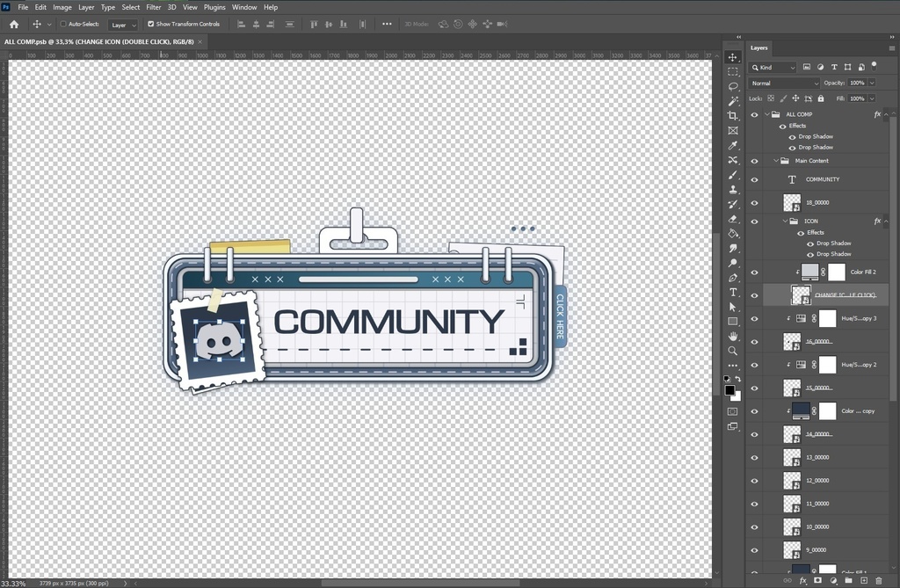Select the Rectangle shape tool
900x588 pixels.
pyautogui.click(x=733, y=322)
